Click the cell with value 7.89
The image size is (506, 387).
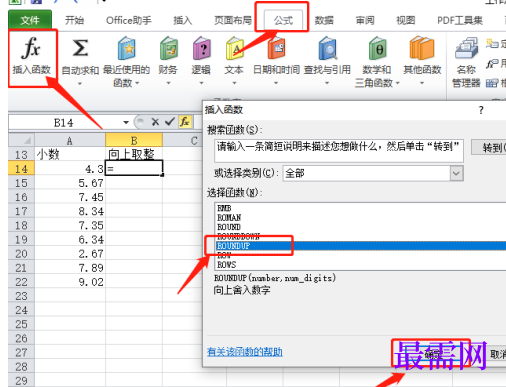(70, 268)
